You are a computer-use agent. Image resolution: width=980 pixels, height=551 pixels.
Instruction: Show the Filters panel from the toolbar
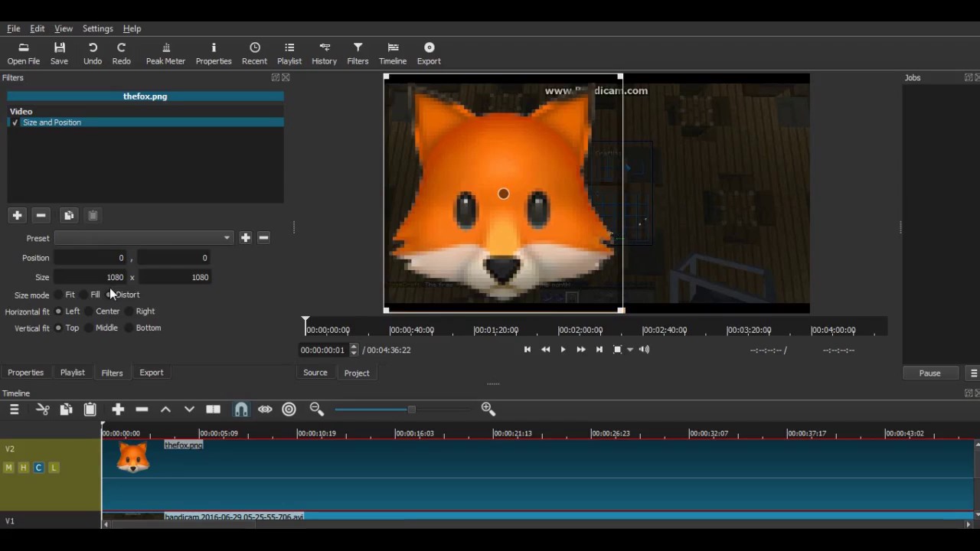point(358,54)
